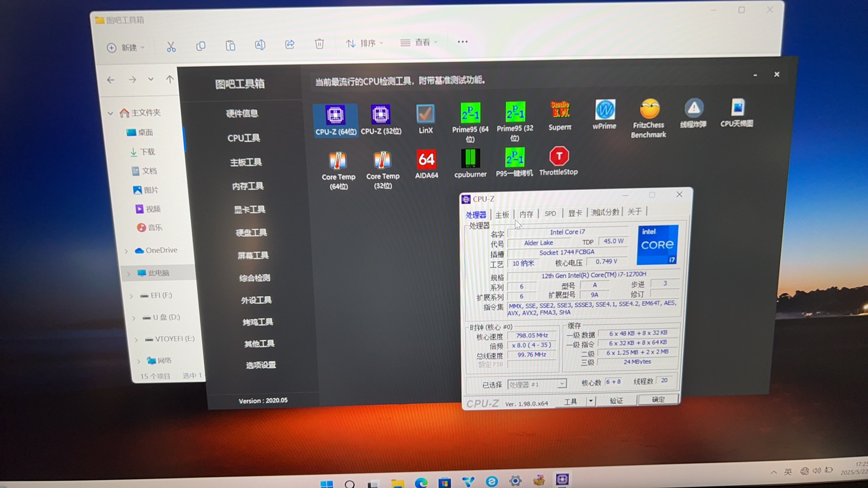
Task: Click the 验证 button in CPU-Z
Action: [616, 400]
